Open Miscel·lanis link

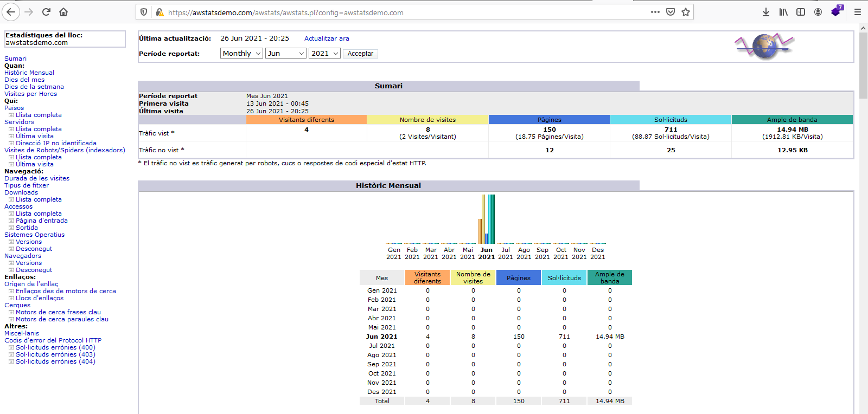[x=22, y=333]
